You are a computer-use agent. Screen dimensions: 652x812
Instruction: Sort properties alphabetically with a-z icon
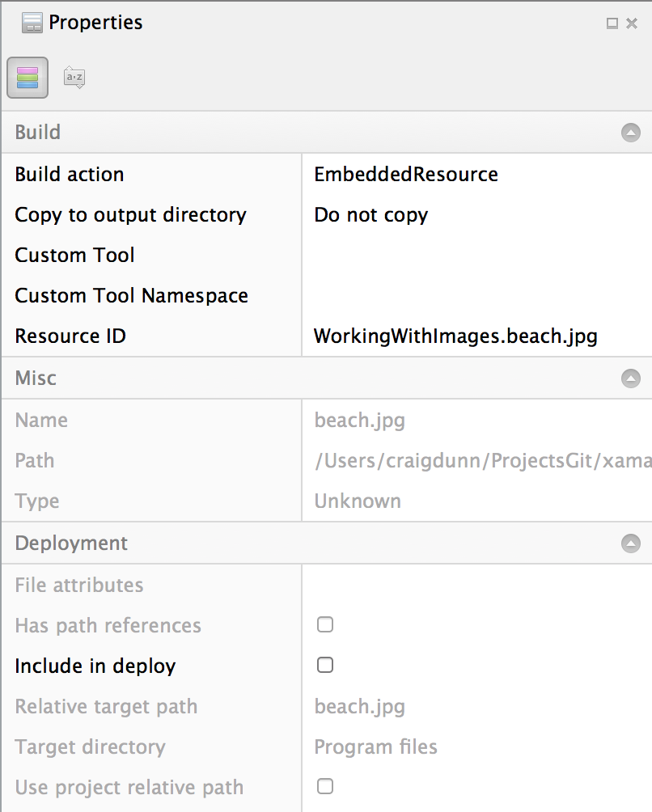click(x=74, y=78)
